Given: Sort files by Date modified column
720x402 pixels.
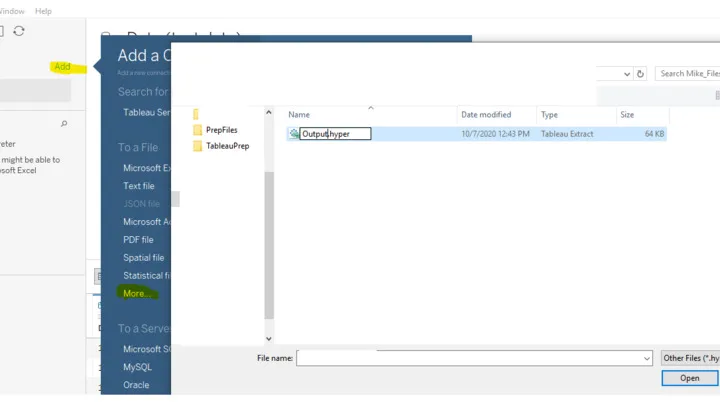Looking at the screenshot, I should tap(486, 115).
